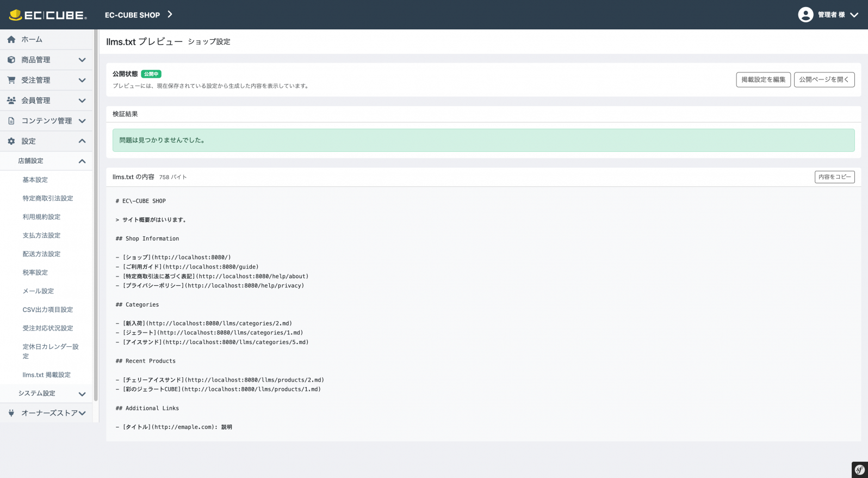The width and height of the screenshot is (868, 478).
Task: Click the administrator user avatar icon
Action: (805, 15)
